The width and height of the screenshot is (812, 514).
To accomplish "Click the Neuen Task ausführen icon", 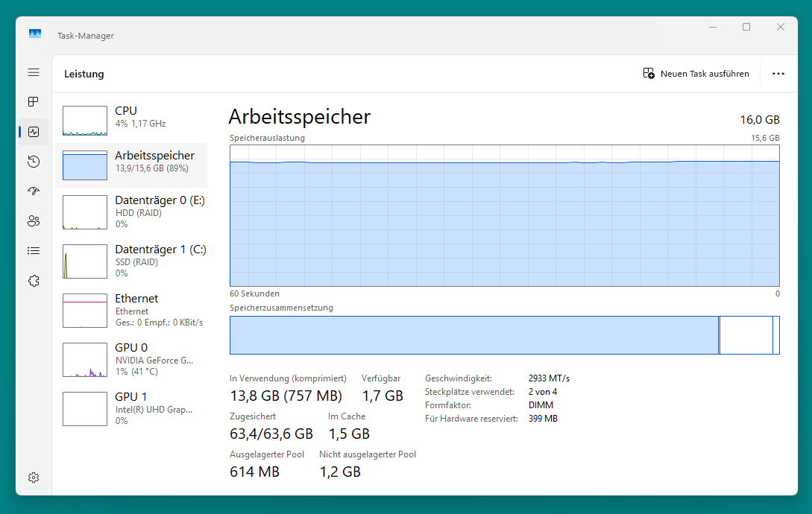I will (x=649, y=74).
